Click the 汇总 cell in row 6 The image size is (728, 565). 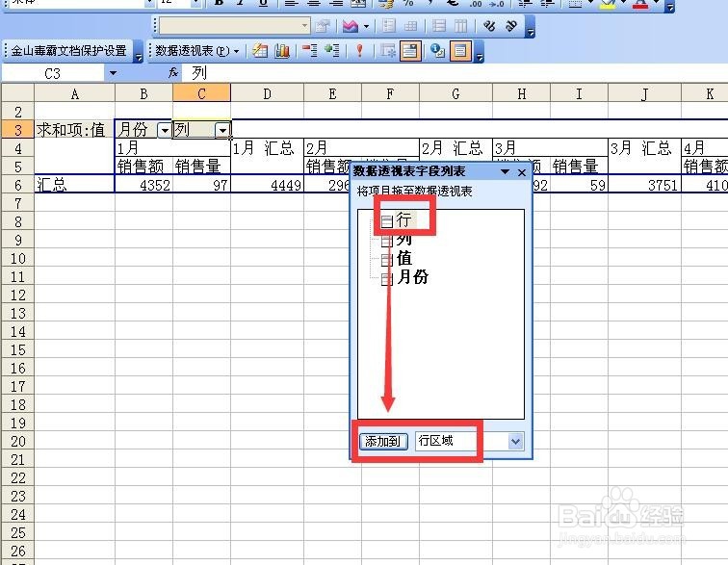[74, 185]
